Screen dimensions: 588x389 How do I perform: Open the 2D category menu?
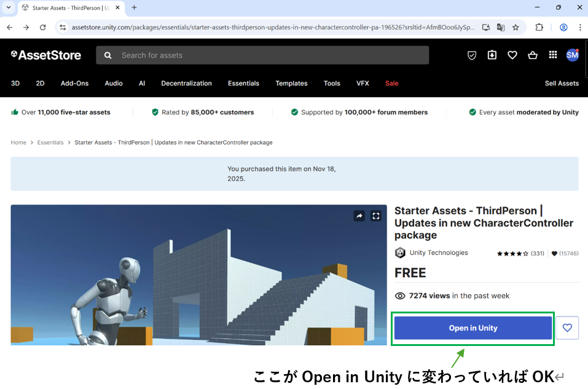40,84
